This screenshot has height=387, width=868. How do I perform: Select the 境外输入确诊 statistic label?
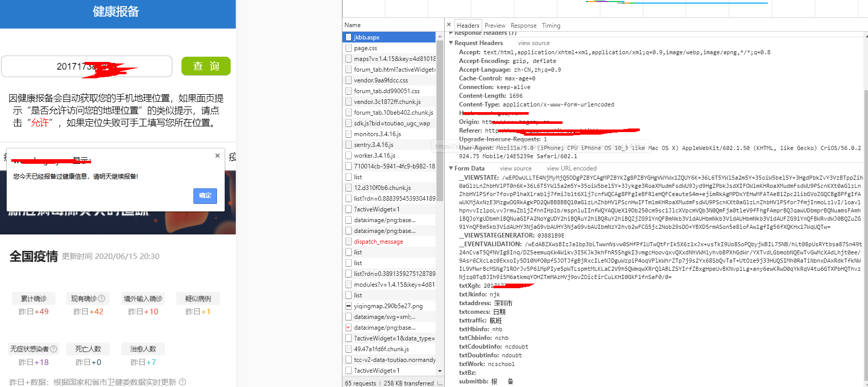click(143, 298)
